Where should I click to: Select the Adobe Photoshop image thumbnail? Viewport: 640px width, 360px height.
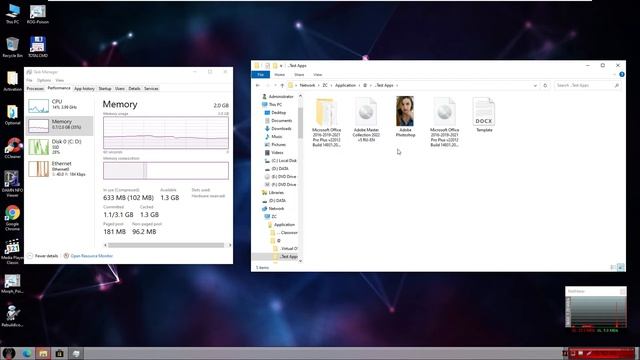coord(405,117)
